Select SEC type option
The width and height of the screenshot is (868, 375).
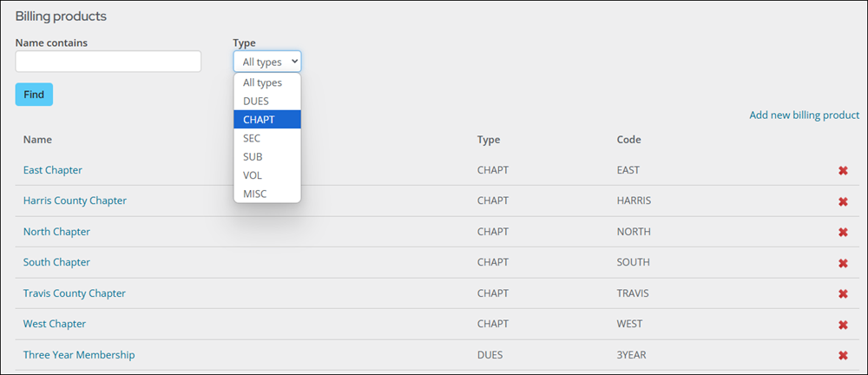pos(266,138)
